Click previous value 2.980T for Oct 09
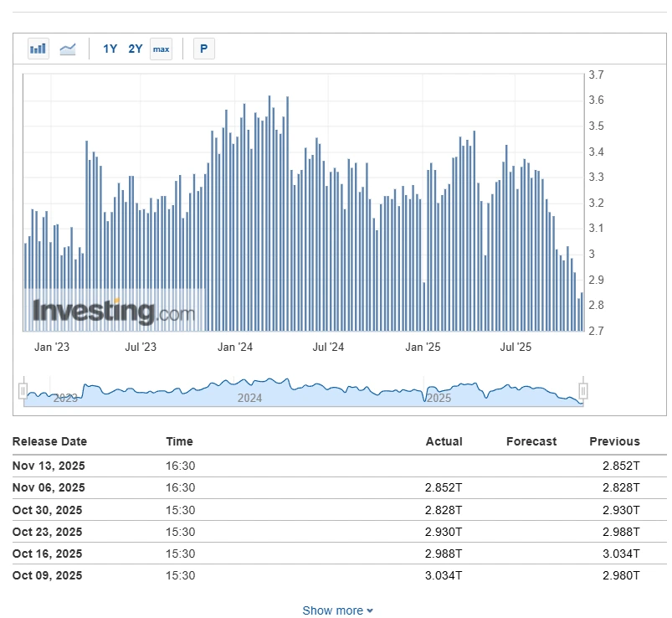672x618 pixels. click(621, 575)
